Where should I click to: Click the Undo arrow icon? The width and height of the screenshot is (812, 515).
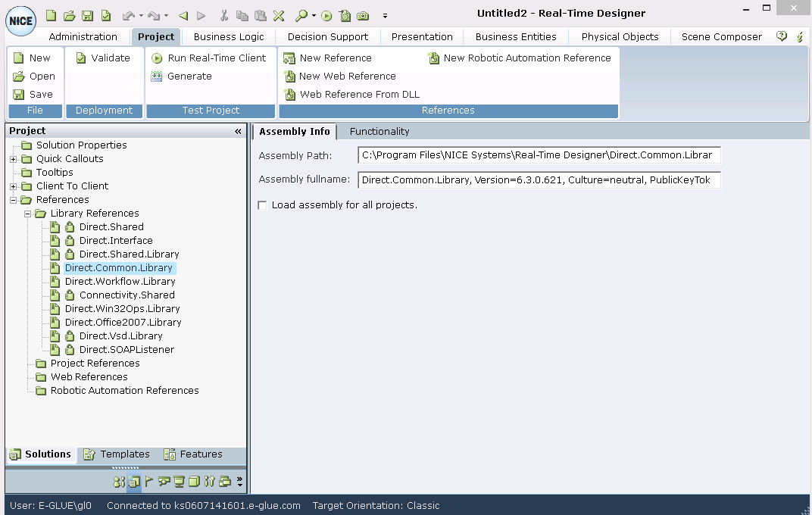coord(129,16)
